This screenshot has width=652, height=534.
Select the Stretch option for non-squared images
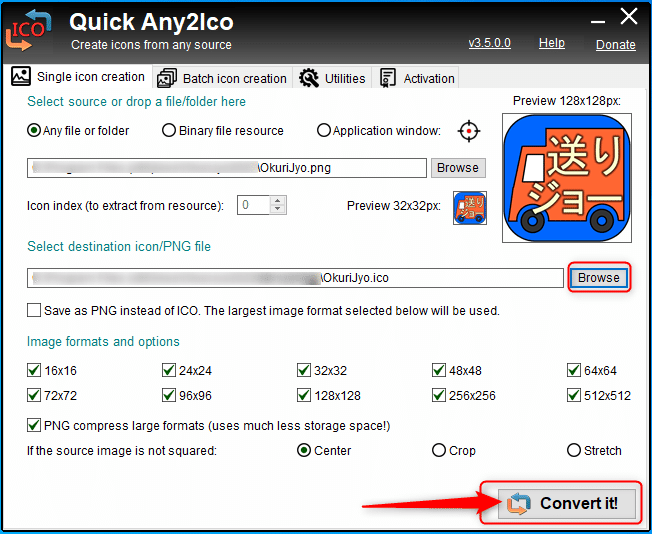pos(574,450)
